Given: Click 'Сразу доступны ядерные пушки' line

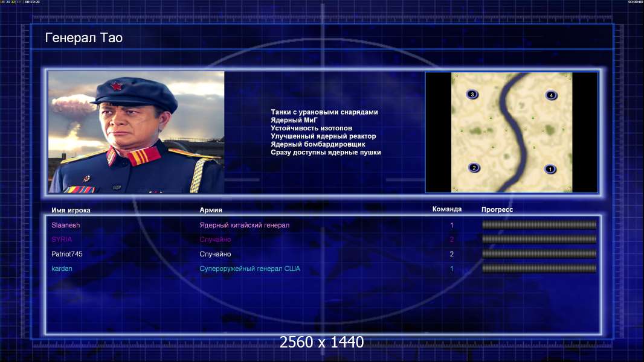Looking at the screenshot, I should (x=326, y=152).
